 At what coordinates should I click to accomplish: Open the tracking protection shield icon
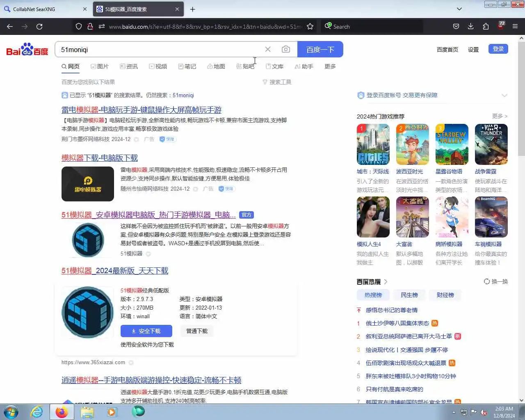pos(79,26)
